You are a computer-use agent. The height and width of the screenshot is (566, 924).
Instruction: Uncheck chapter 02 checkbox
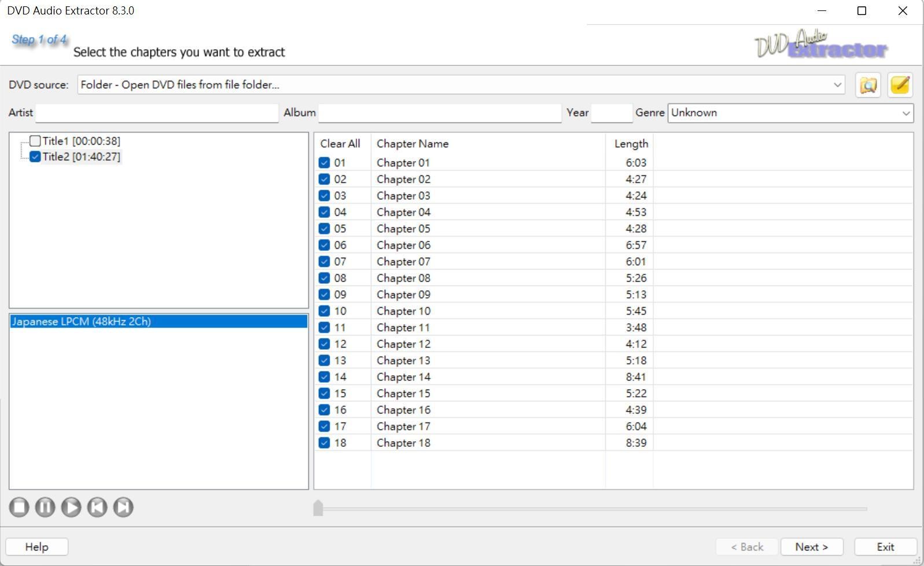tap(324, 179)
